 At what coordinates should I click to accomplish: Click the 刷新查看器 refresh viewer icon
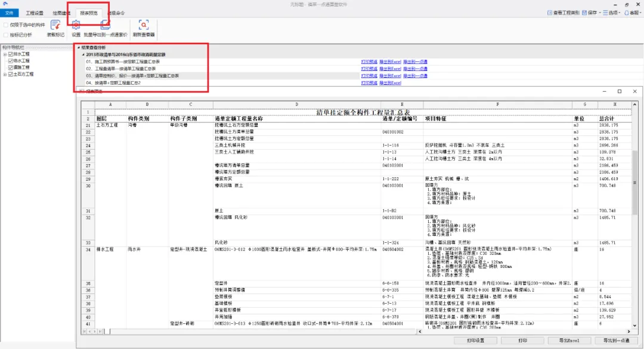pyautogui.click(x=143, y=25)
